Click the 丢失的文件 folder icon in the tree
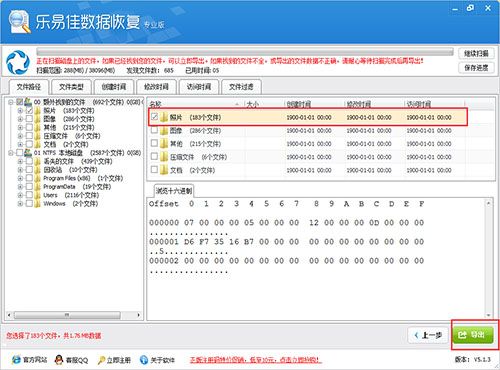Viewport: 500px width, 370px height. tap(38, 161)
